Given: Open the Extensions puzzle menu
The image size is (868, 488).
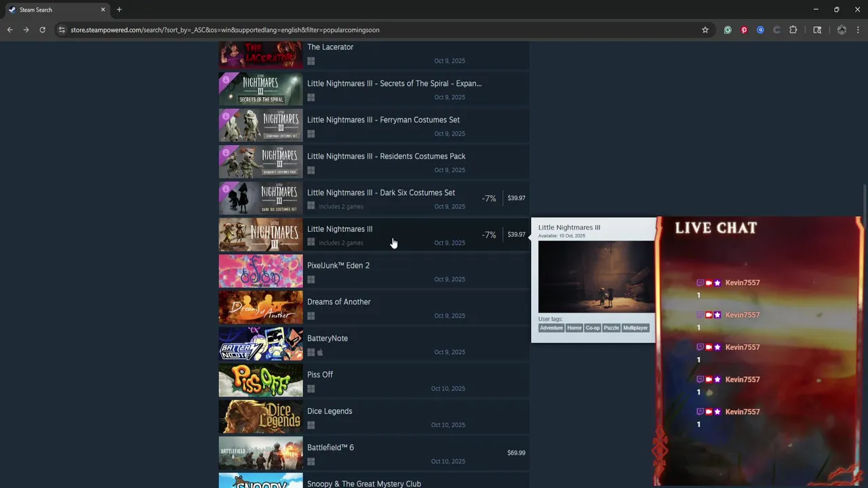Looking at the screenshot, I should point(793,30).
